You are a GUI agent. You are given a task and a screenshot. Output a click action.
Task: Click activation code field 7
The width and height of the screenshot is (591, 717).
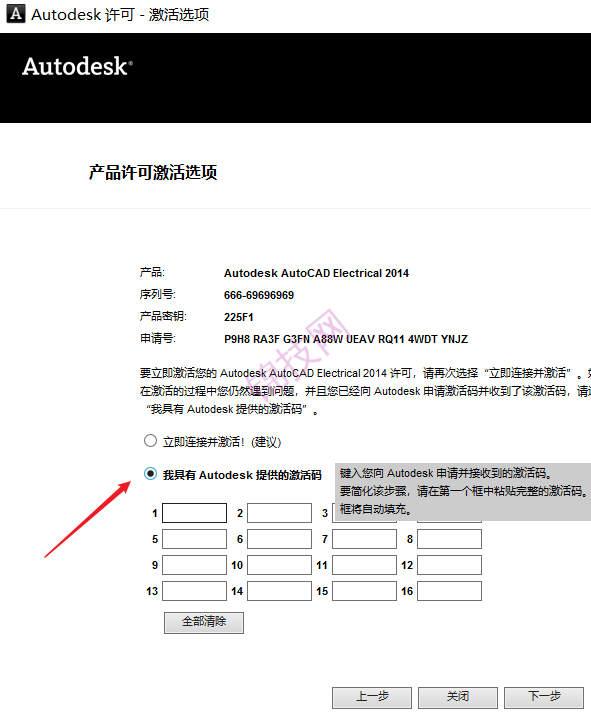pos(365,539)
